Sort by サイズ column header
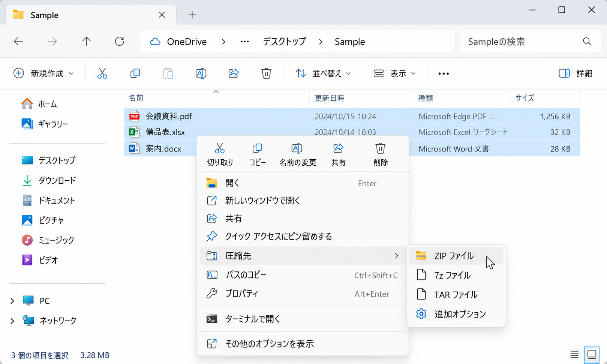607x364 pixels. tap(525, 98)
